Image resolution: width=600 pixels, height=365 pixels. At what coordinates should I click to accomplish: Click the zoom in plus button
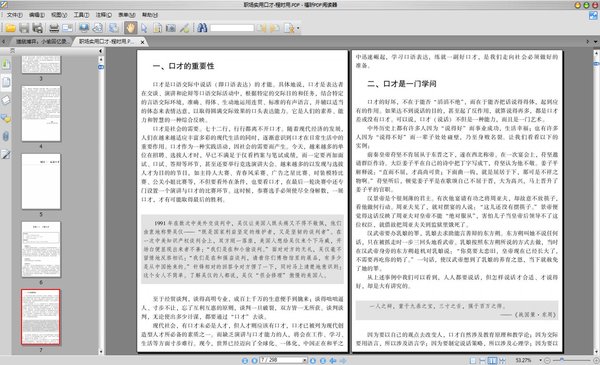coord(596,360)
